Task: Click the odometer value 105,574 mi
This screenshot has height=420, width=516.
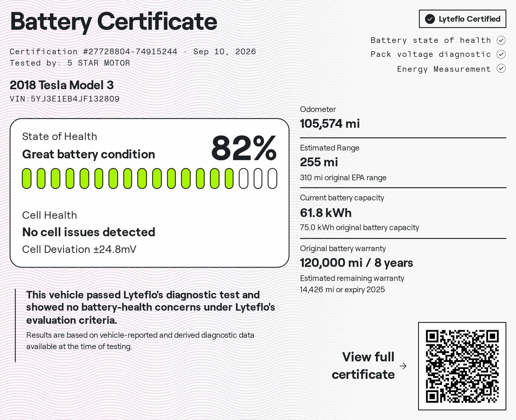Action: [x=330, y=124]
